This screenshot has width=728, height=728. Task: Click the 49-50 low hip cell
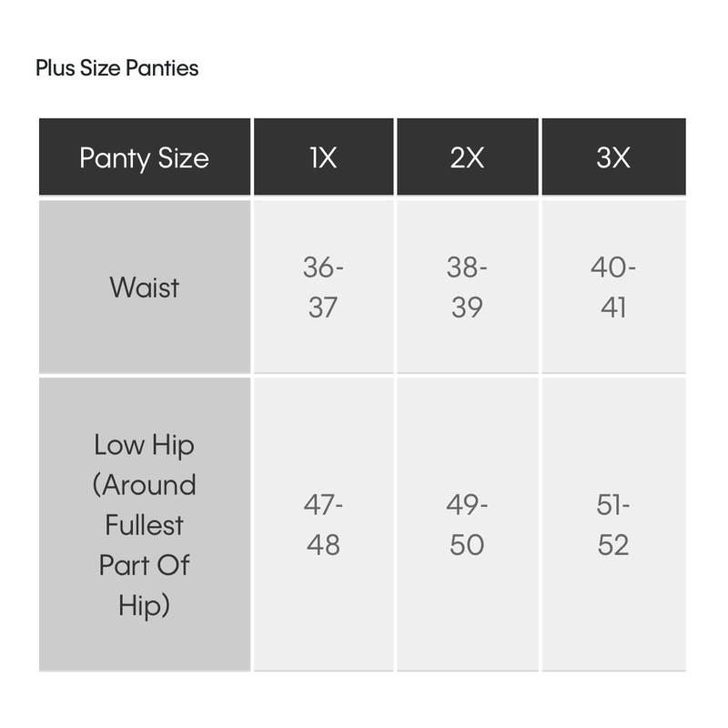pyautogui.click(x=468, y=524)
